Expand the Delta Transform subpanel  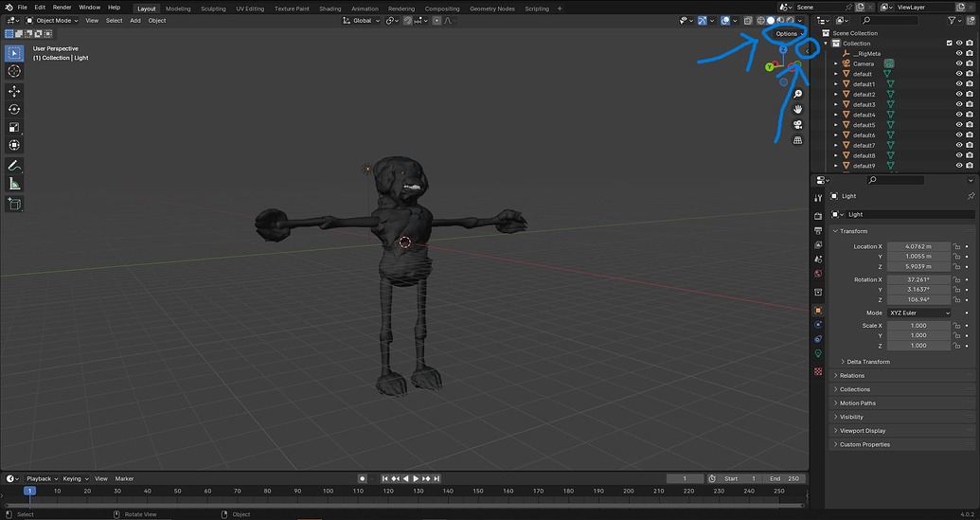(868, 362)
